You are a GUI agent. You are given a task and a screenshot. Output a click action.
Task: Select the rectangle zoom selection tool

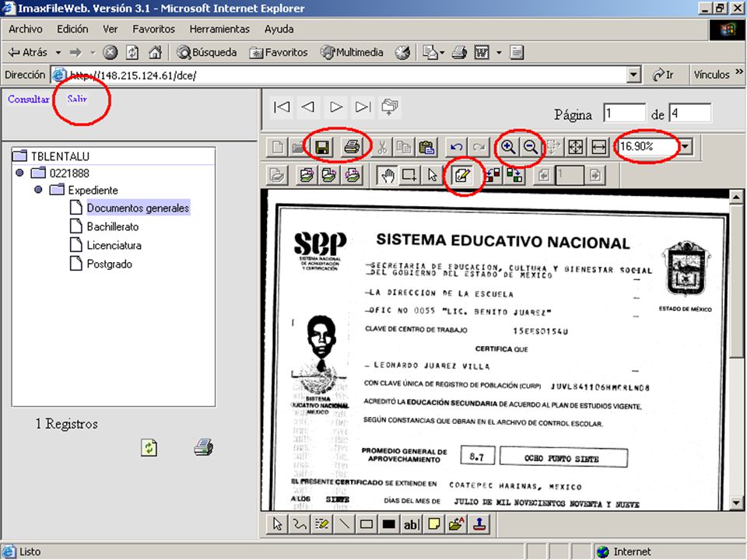pyautogui.click(x=409, y=175)
